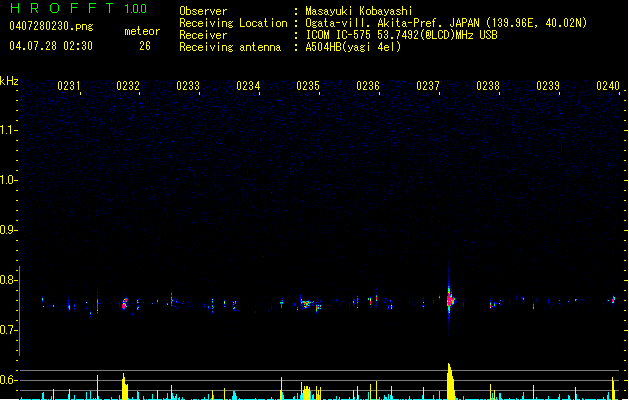The width and height of the screenshot is (629, 400).
Task: Click the 0238 time marker
Action: pos(488,86)
